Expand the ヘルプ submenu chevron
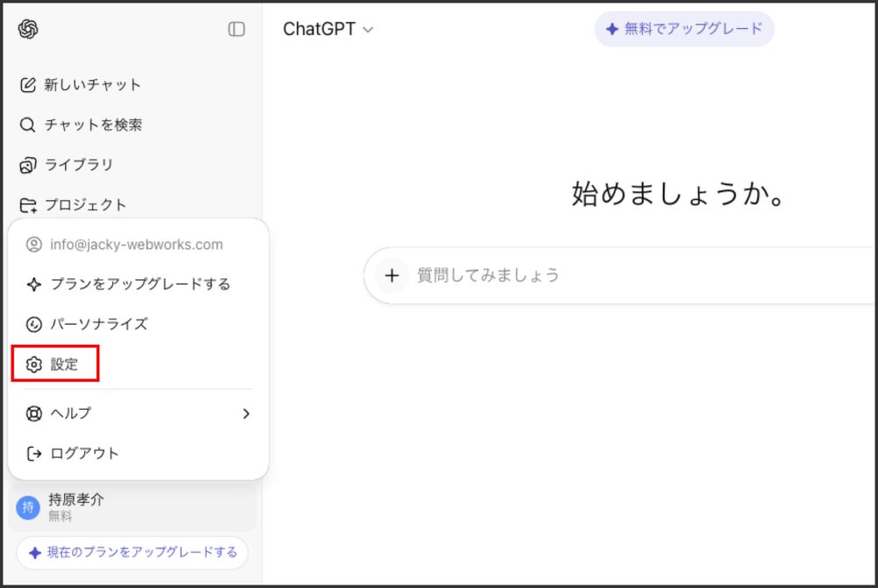The height and width of the screenshot is (588, 878). pyautogui.click(x=246, y=413)
